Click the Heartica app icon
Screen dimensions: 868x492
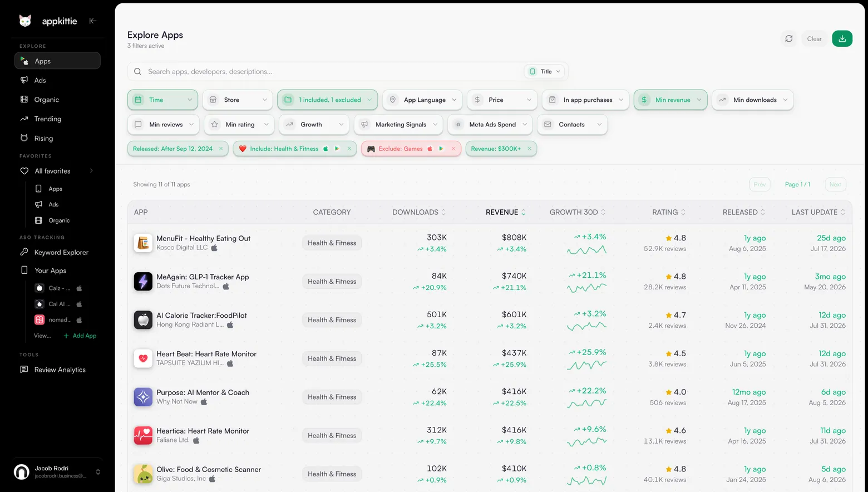tap(143, 435)
